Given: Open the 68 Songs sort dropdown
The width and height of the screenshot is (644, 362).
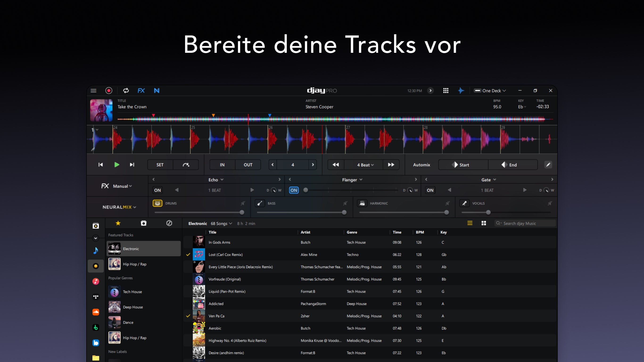Looking at the screenshot, I should (222, 223).
